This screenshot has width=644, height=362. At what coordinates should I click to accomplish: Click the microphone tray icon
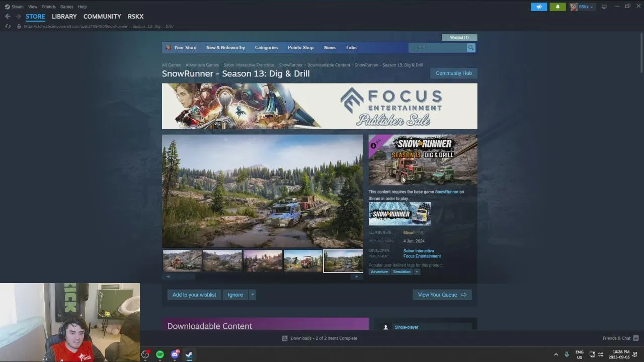567,354
